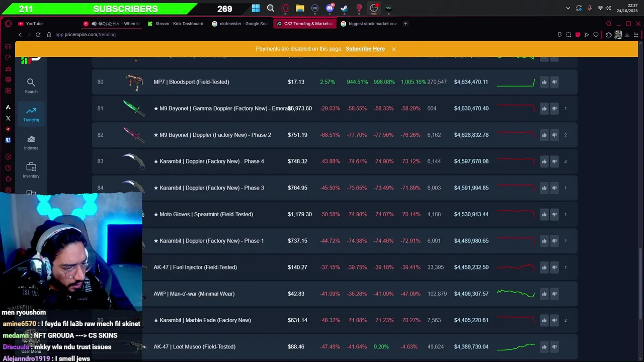Open Opera sidebar settings gear
The image size is (644, 362).
click(x=8, y=190)
